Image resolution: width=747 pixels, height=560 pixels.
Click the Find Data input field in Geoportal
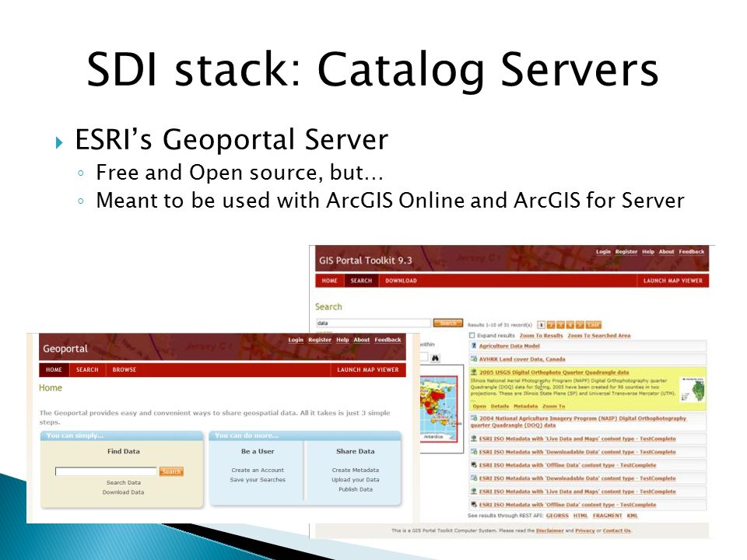106,471
